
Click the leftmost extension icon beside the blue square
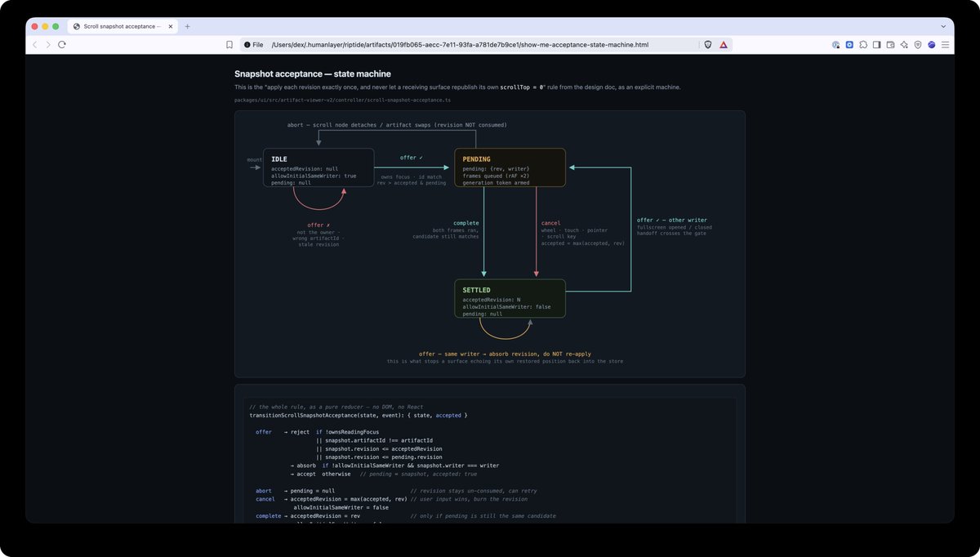(x=836, y=44)
